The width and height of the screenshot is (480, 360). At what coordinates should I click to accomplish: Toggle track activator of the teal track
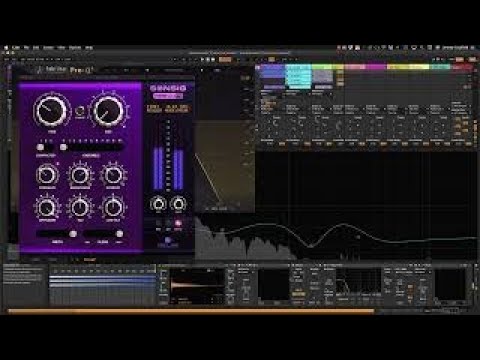[446, 144]
